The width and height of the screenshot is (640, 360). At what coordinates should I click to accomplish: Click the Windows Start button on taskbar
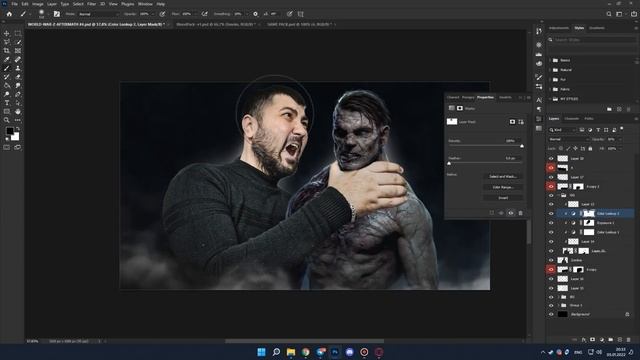(261, 352)
